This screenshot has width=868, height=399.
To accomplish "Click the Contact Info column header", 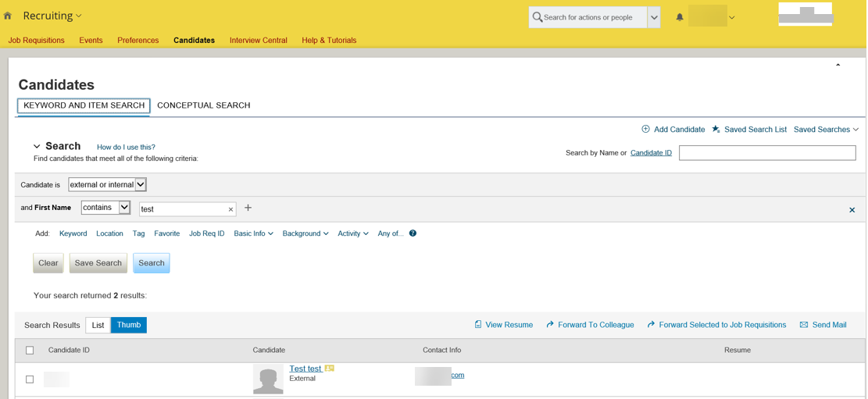I will pyautogui.click(x=441, y=350).
